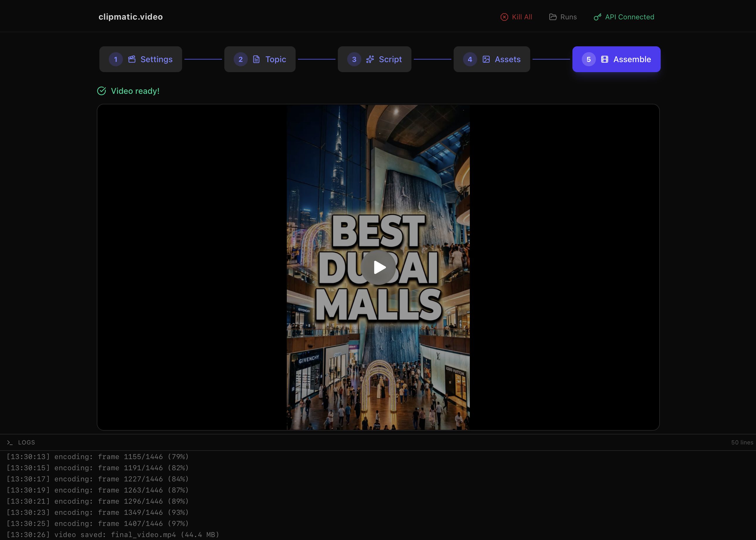
Task: Click the API Connected key icon
Action: pyautogui.click(x=597, y=17)
